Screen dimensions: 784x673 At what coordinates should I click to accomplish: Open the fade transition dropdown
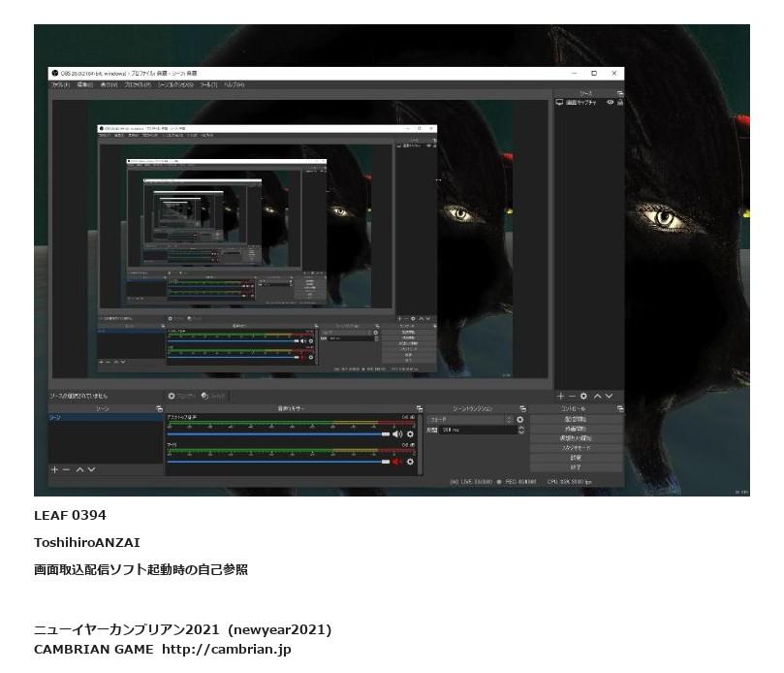pyautogui.click(x=475, y=420)
